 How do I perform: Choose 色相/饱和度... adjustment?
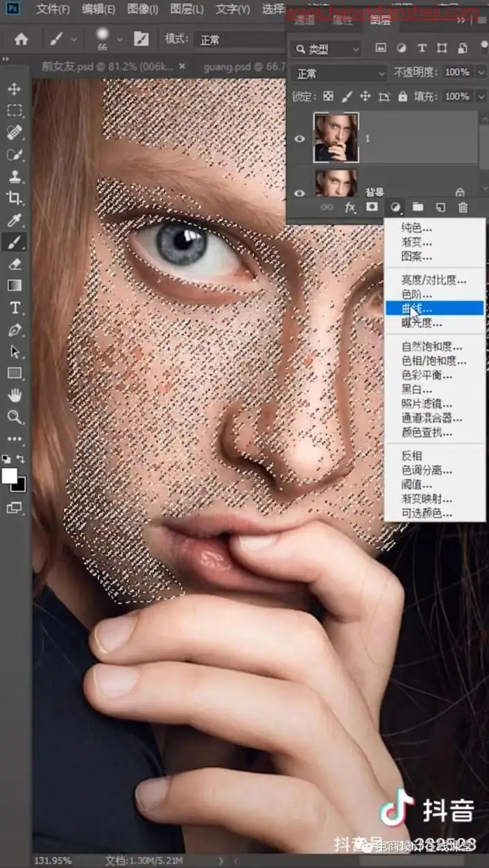pyautogui.click(x=434, y=361)
